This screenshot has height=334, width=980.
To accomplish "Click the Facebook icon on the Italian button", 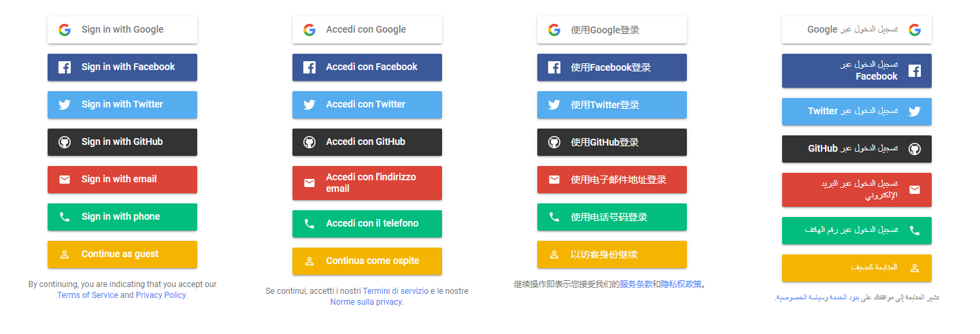I will click(309, 67).
